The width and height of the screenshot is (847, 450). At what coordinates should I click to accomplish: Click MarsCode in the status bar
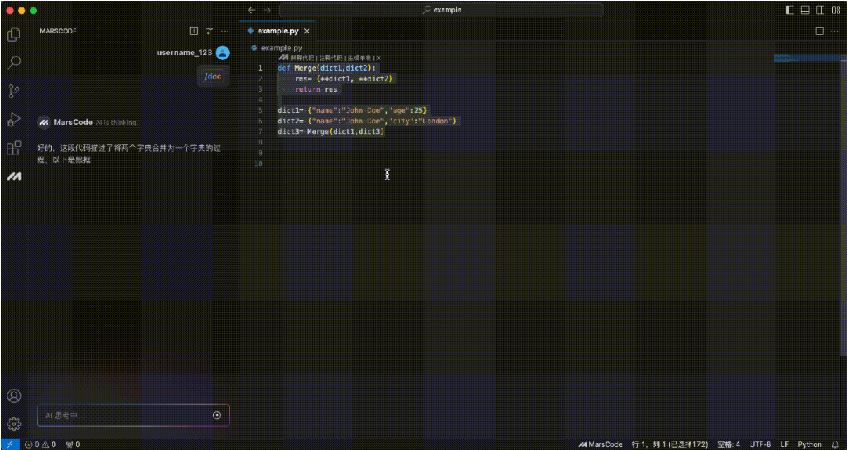click(x=600, y=444)
